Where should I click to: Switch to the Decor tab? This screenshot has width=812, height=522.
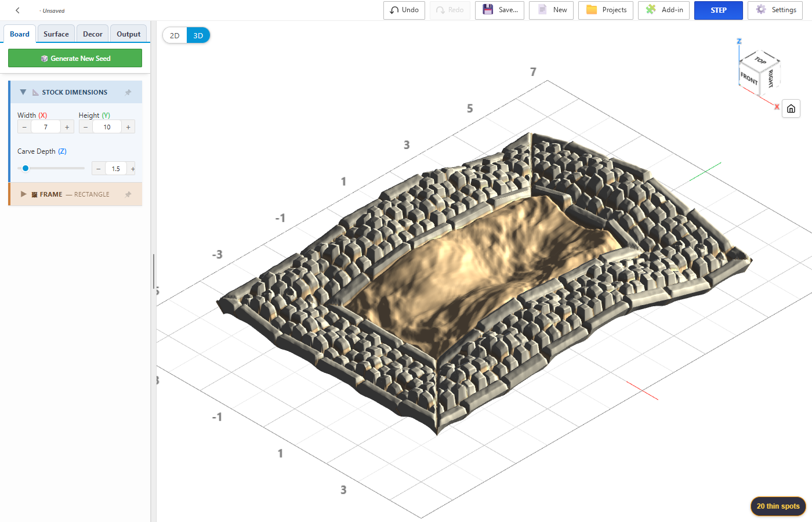93,34
